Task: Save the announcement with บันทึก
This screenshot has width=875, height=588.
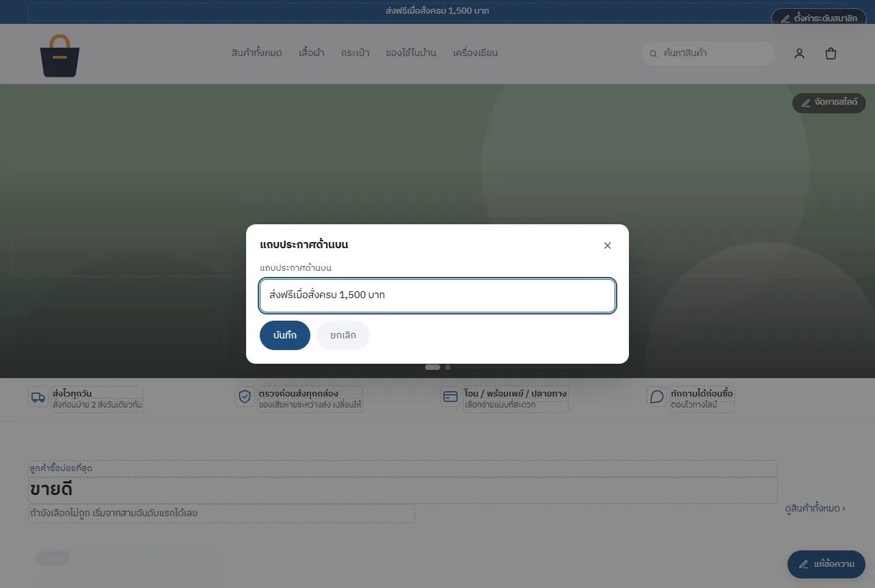Action: pyautogui.click(x=285, y=335)
